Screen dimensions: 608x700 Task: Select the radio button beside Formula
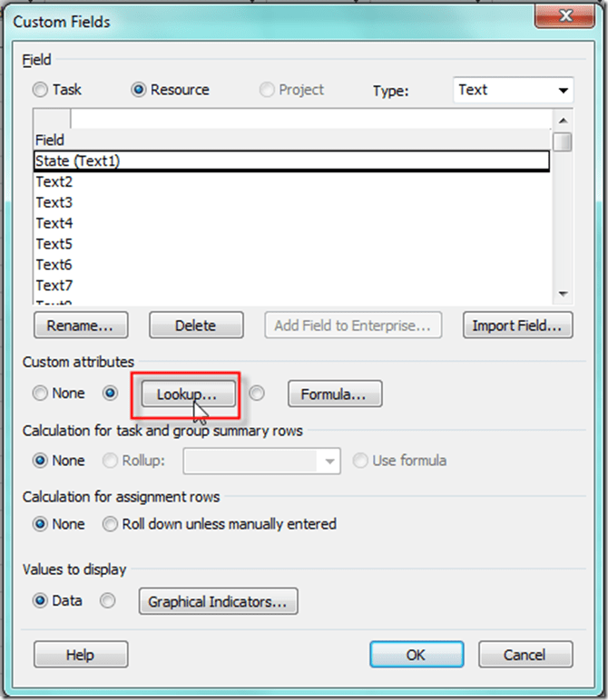[257, 394]
